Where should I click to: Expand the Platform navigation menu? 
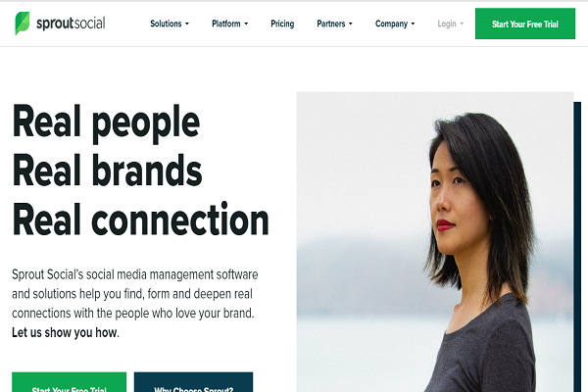[x=230, y=24]
